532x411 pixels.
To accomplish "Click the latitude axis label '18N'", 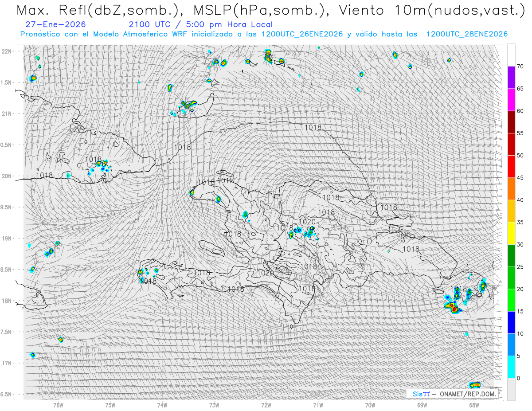I will point(7,301).
